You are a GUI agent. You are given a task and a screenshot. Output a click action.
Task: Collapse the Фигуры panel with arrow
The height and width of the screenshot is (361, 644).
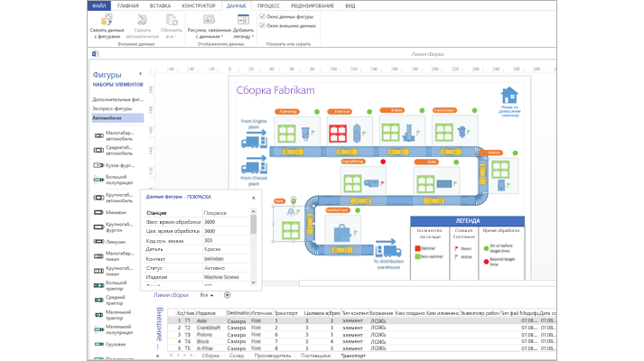tap(141, 74)
